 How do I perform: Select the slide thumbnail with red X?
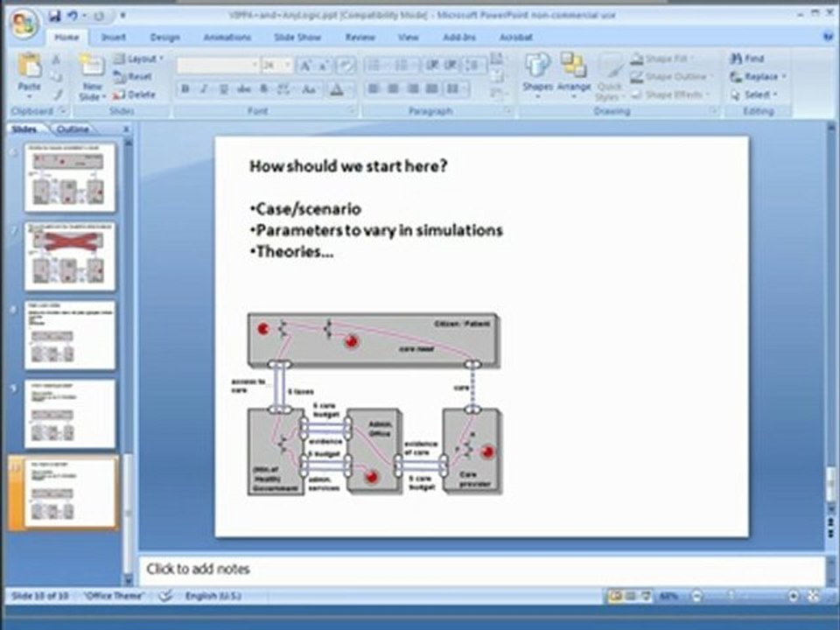(x=70, y=257)
